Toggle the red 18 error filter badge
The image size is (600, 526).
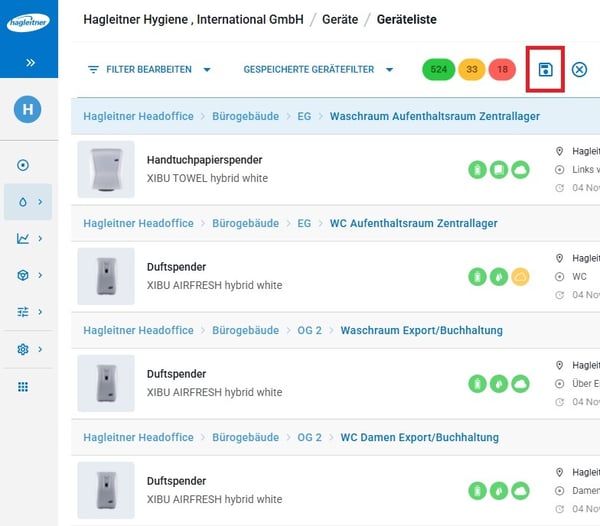[502, 69]
